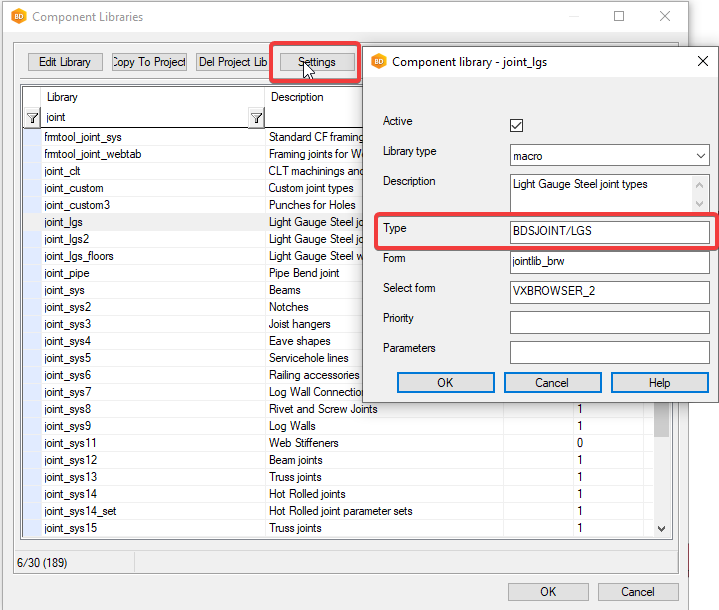This screenshot has height=610, width=719.
Task: Click Help in the joint_lgs dialog
Action: tap(659, 383)
